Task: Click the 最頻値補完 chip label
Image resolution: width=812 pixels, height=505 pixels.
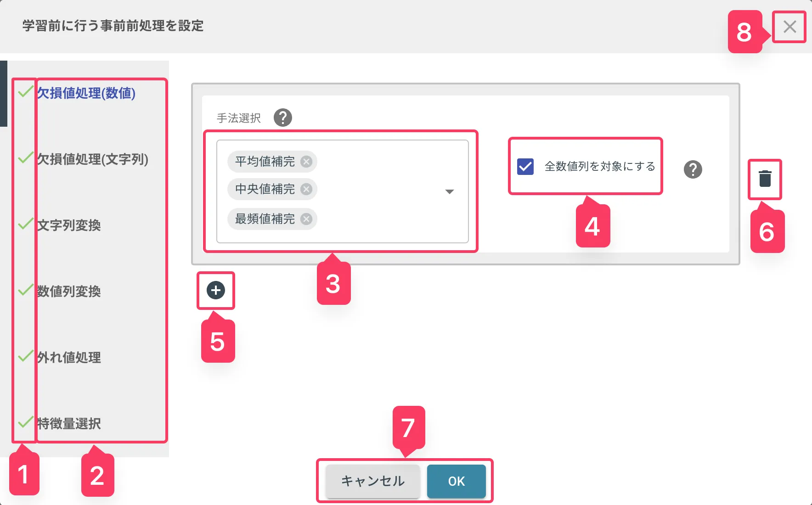Action: coord(265,219)
